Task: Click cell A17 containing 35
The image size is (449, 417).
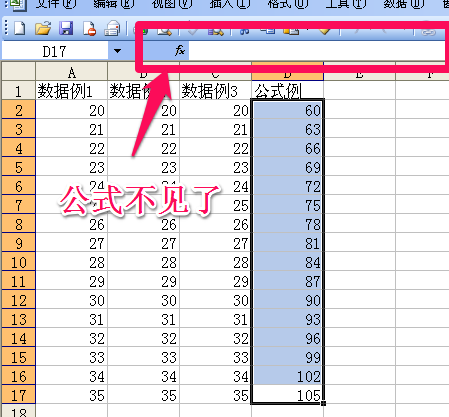Action: click(x=71, y=395)
